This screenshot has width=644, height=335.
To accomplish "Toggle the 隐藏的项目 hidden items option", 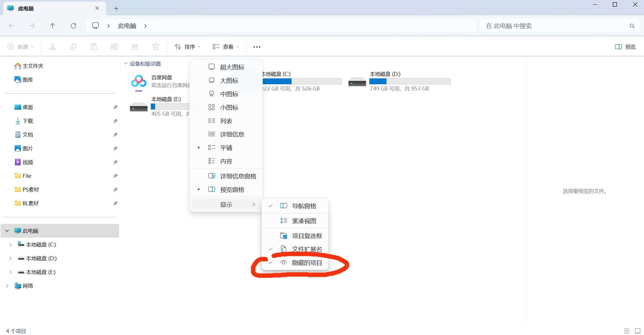I will [307, 263].
